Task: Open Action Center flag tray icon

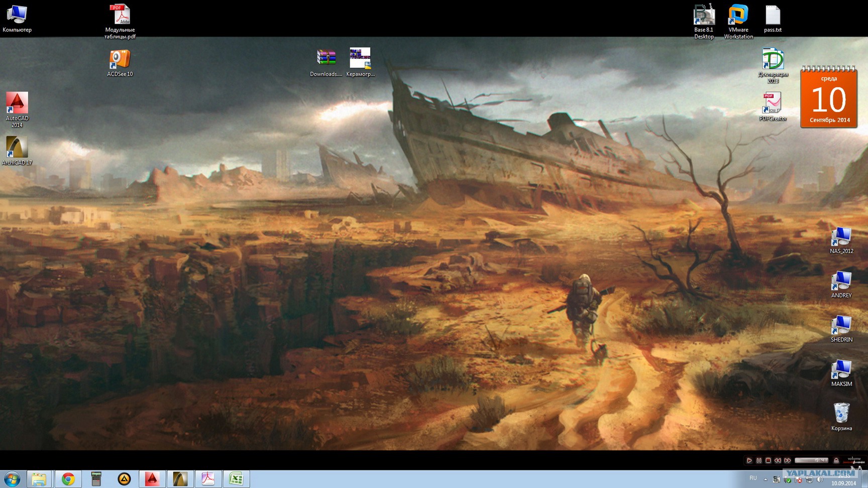Action: tap(798, 479)
